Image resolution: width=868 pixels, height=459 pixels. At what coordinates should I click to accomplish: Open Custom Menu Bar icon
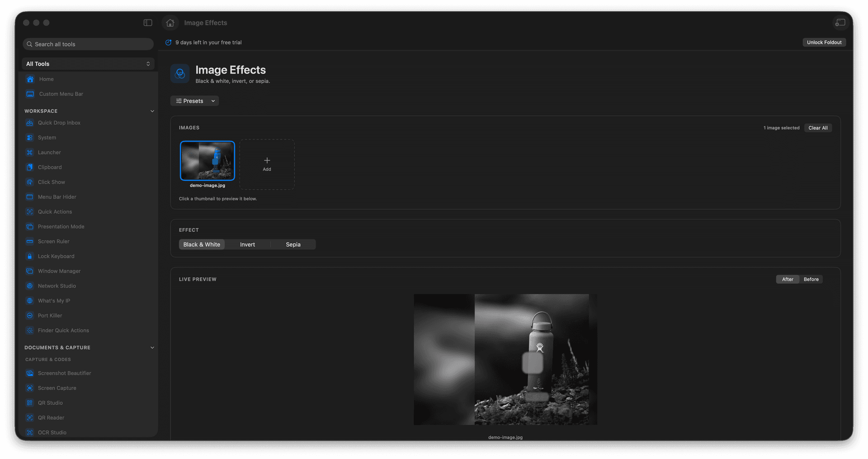coord(30,94)
